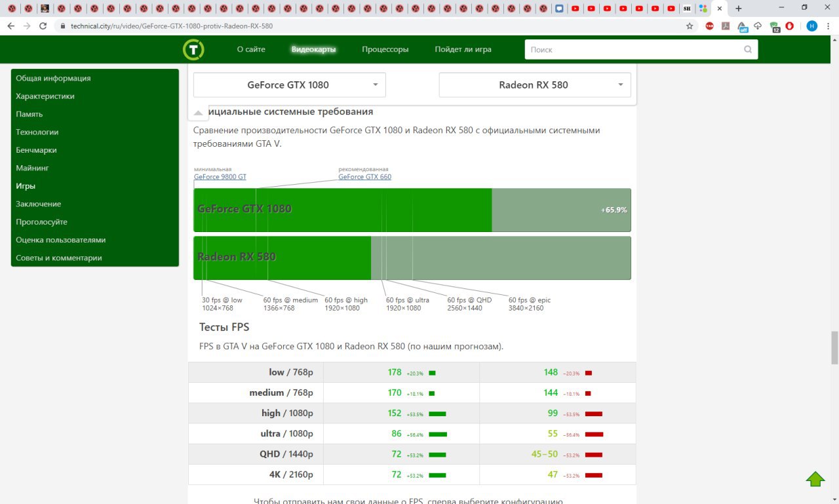View site security lock info

click(64, 26)
